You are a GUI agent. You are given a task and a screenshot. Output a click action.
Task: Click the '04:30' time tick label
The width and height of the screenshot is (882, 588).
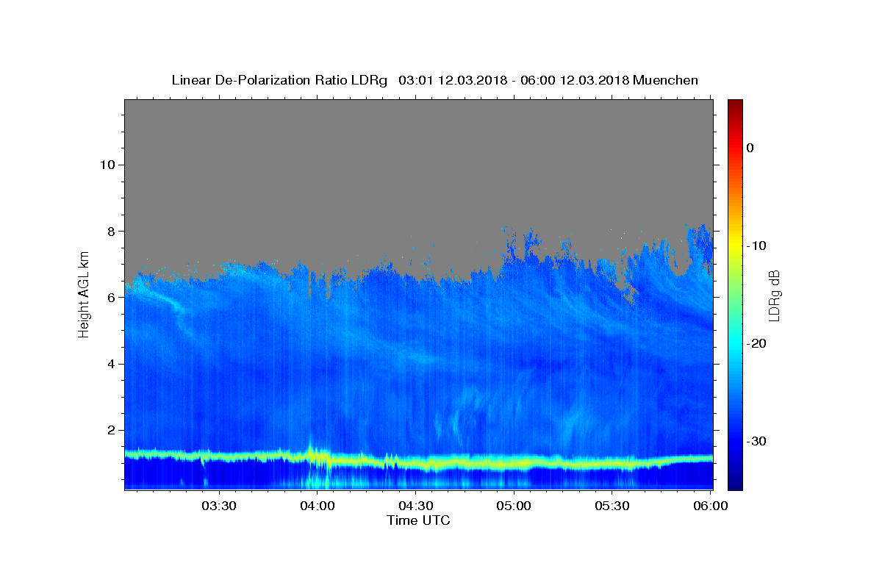pos(415,506)
